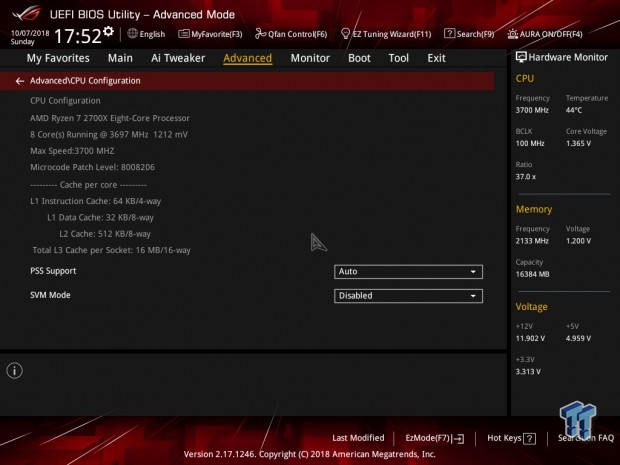Click the 10/07/2018 date
The height and width of the screenshot is (465, 620).
pos(30,33)
